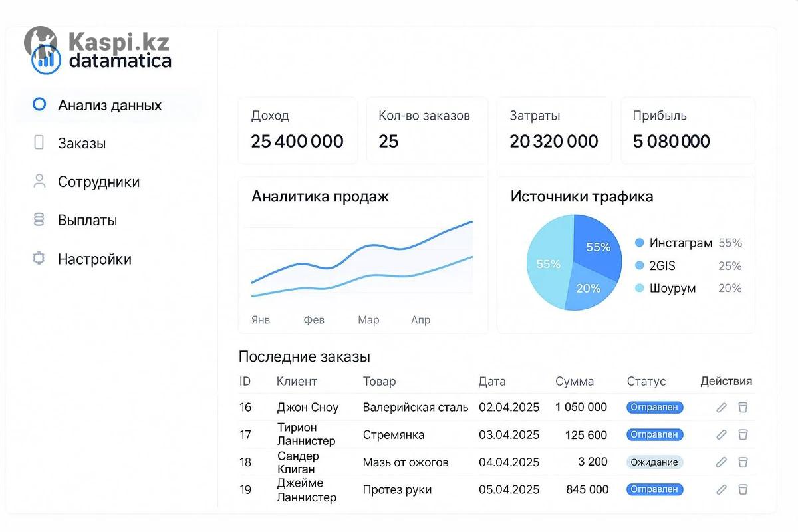The width and height of the screenshot is (798, 532).
Task: Click the icon beside Заказы in sidebar
Action: click(39, 142)
